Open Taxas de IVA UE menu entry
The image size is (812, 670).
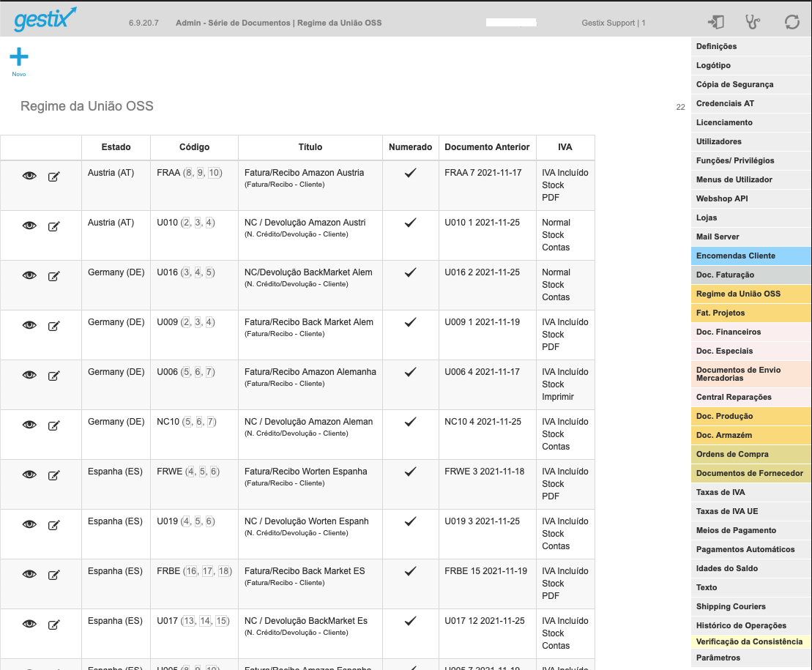pos(751,512)
